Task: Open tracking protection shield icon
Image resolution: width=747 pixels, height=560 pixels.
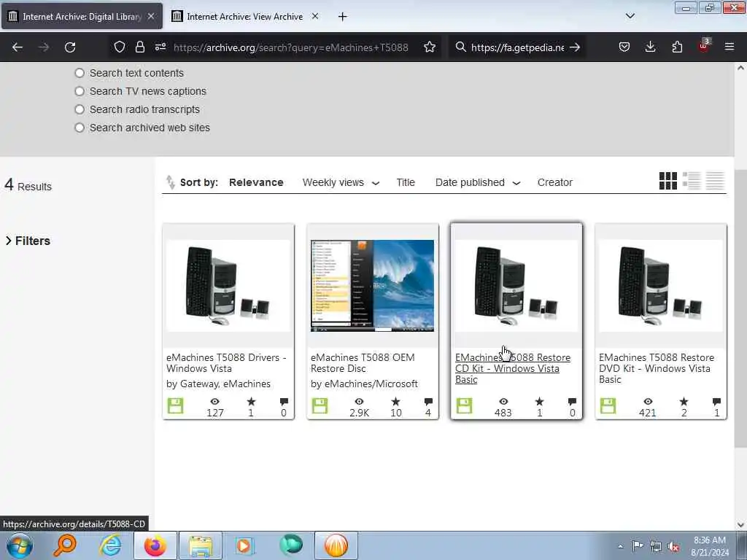Action: pos(120,47)
